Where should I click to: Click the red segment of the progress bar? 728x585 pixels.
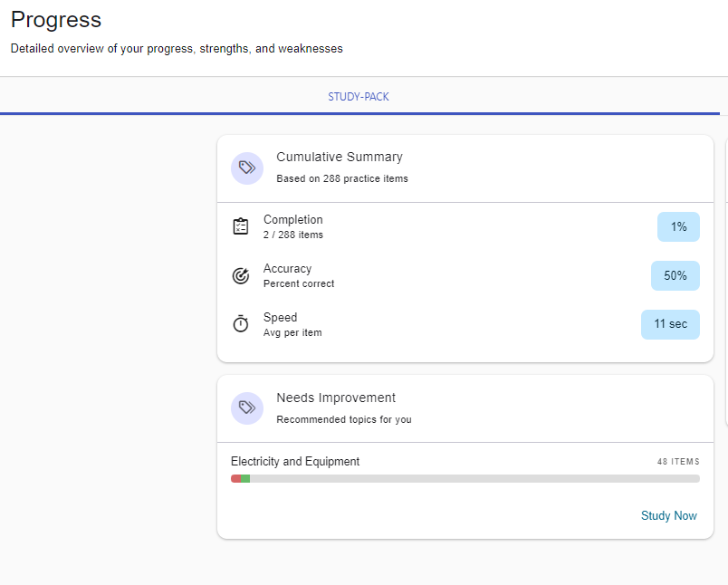coord(235,479)
